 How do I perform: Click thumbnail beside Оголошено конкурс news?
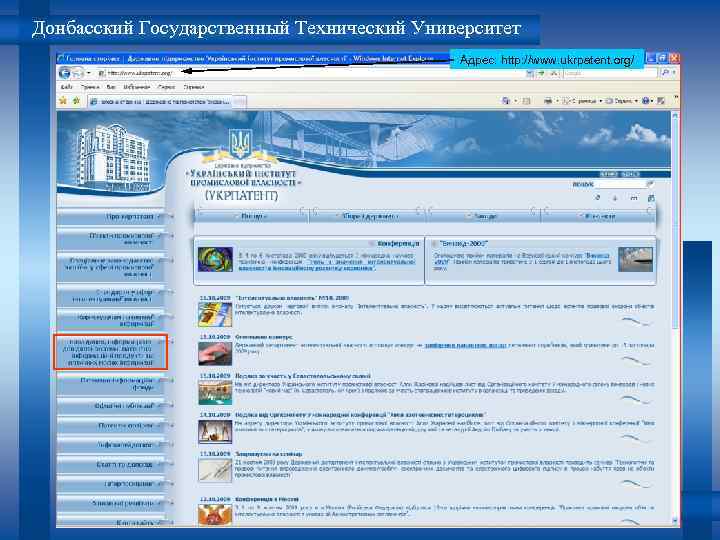pyautogui.click(x=215, y=353)
